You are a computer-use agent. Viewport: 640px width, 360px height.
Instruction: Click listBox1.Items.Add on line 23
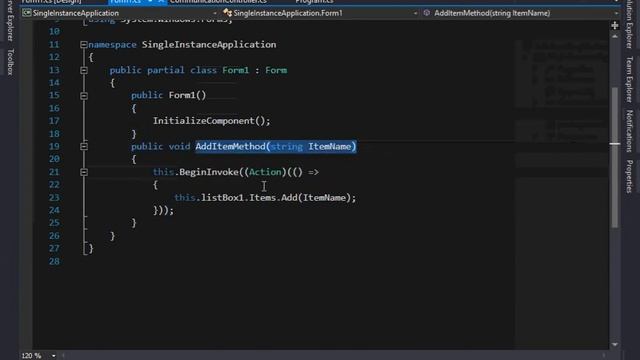click(249, 198)
